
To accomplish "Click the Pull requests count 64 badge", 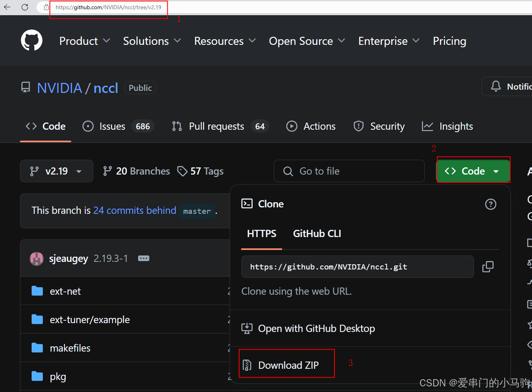I will 260,127.
